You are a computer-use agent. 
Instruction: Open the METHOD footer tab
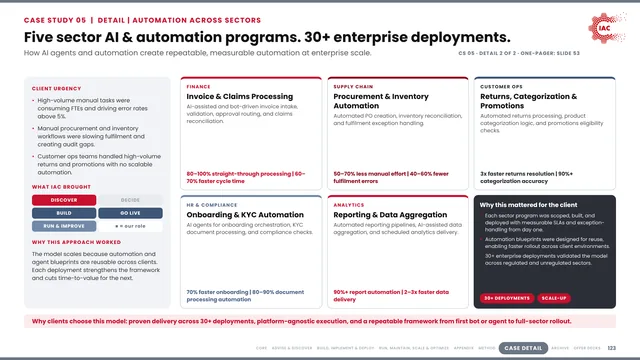(x=487, y=348)
